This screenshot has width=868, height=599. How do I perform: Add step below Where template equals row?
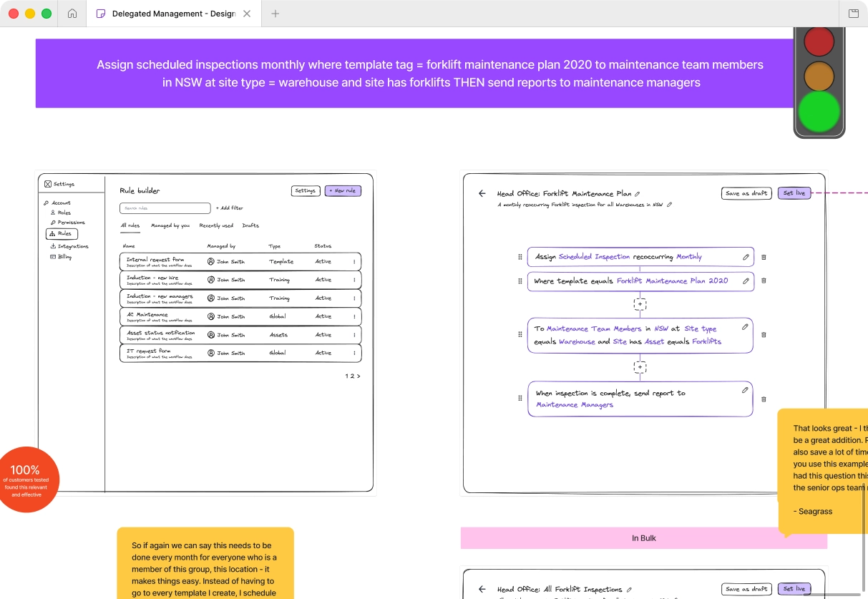click(640, 304)
